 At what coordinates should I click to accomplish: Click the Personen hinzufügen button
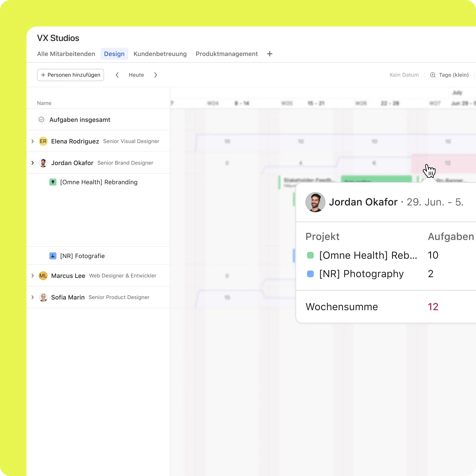71,75
